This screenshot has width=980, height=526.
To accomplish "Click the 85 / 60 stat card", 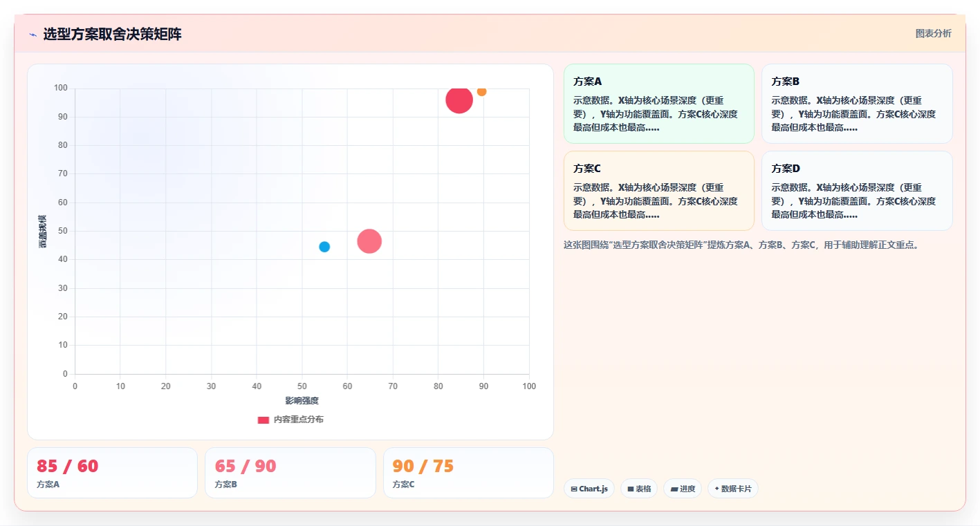I will click(x=112, y=473).
